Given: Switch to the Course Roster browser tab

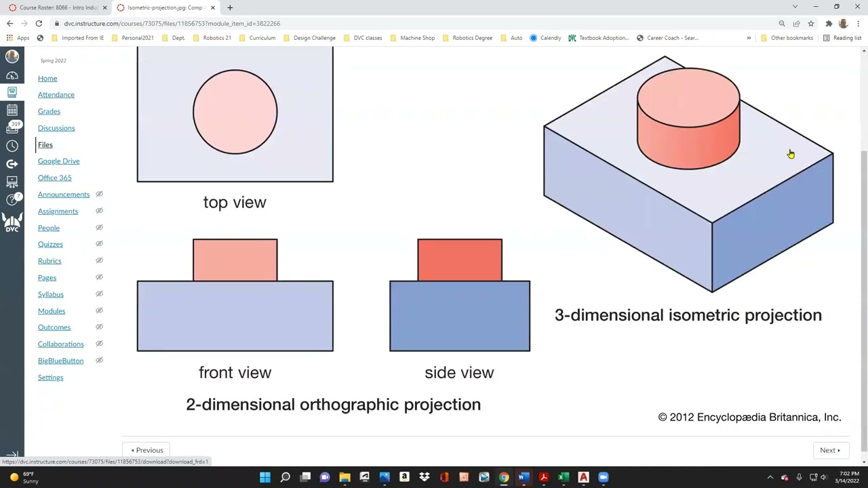Looking at the screenshot, I should coord(56,7).
